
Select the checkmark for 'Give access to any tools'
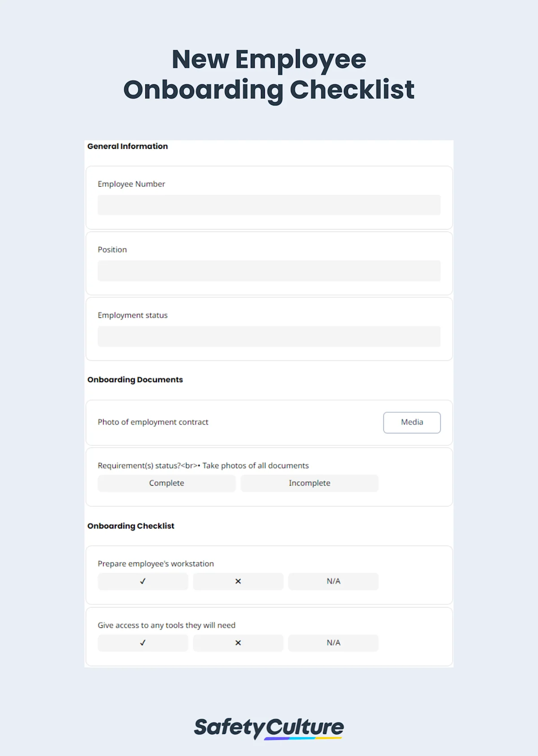point(143,643)
